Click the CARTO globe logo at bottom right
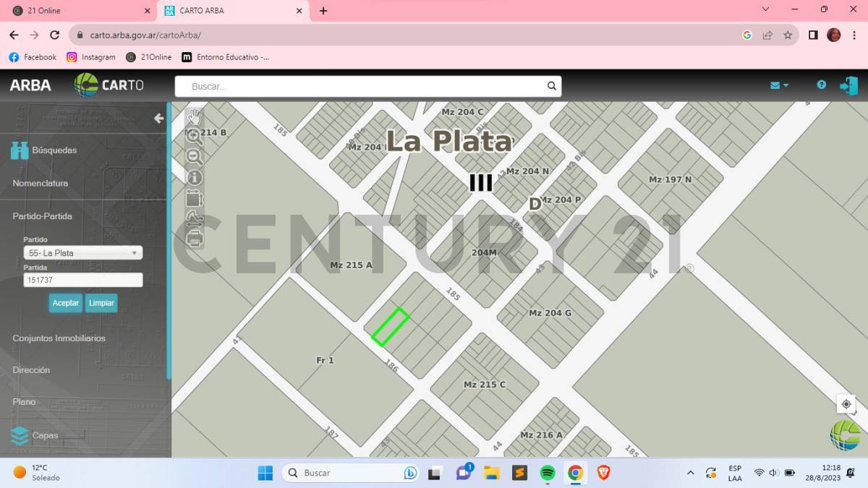Image resolution: width=868 pixels, height=488 pixels. [x=845, y=435]
